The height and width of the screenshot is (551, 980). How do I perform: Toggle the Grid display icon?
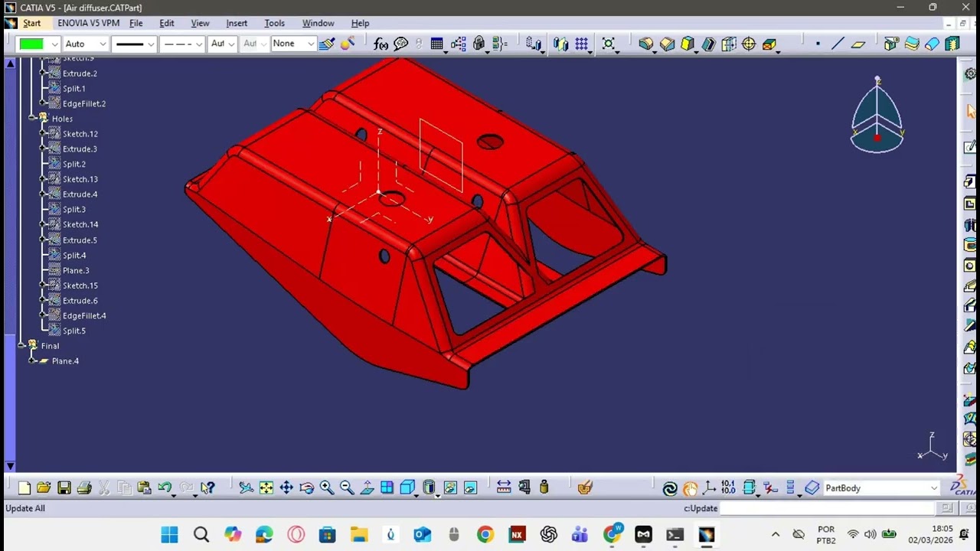point(581,44)
